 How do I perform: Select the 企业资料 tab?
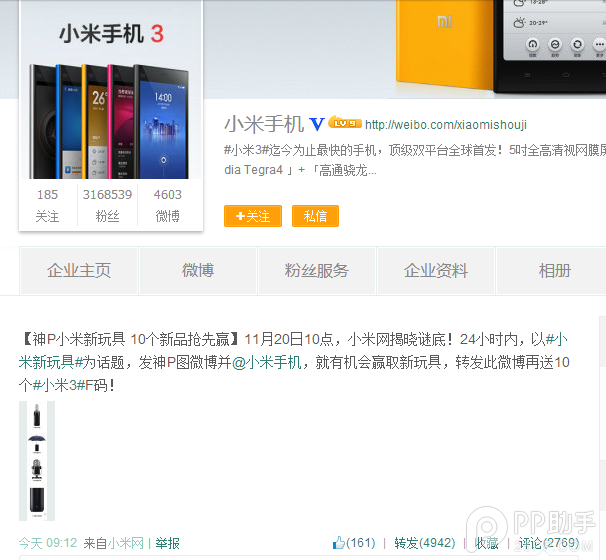click(436, 271)
